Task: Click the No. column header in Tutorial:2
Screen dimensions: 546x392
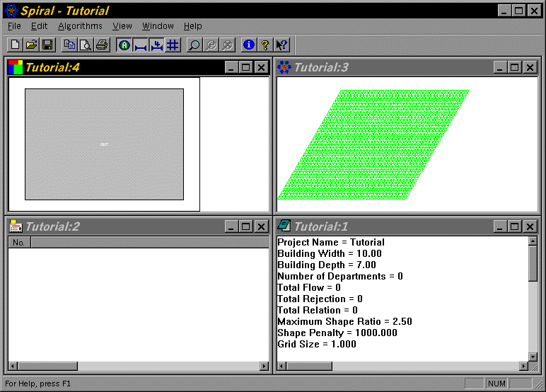Action: 19,243
